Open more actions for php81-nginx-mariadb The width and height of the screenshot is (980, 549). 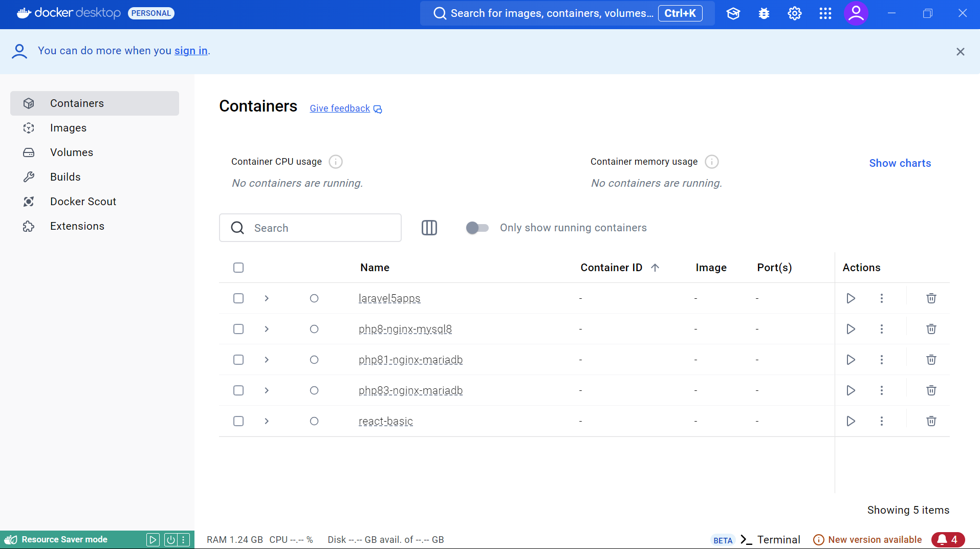click(x=882, y=360)
